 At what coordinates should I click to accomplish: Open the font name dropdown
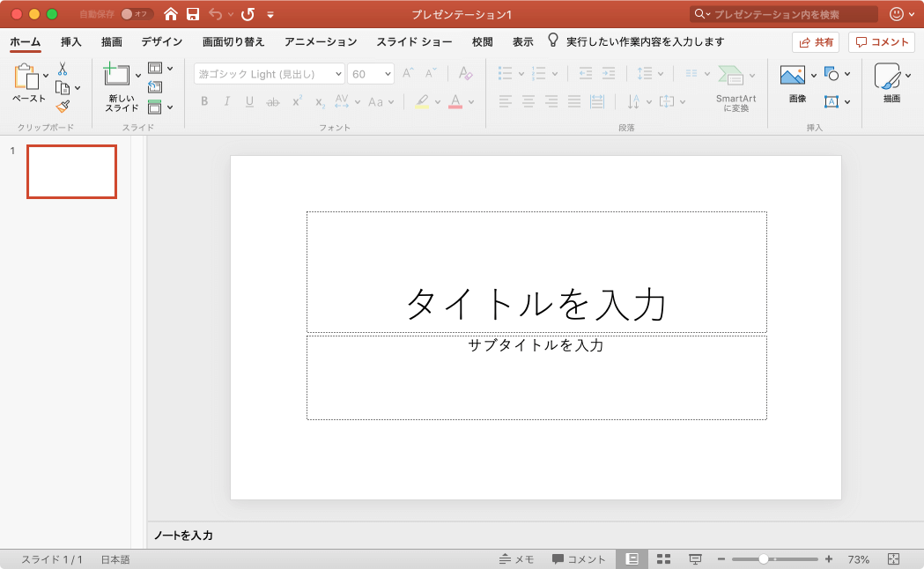coord(337,75)
